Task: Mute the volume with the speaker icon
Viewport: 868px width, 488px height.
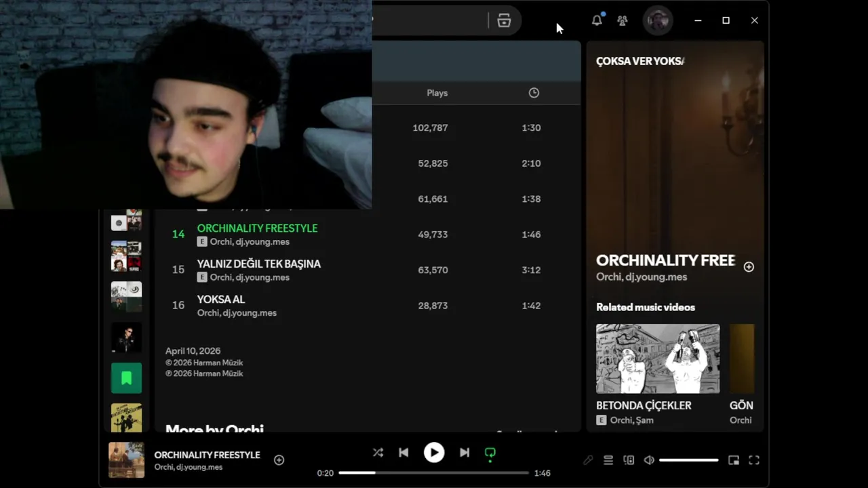Action: coord(649,460)
